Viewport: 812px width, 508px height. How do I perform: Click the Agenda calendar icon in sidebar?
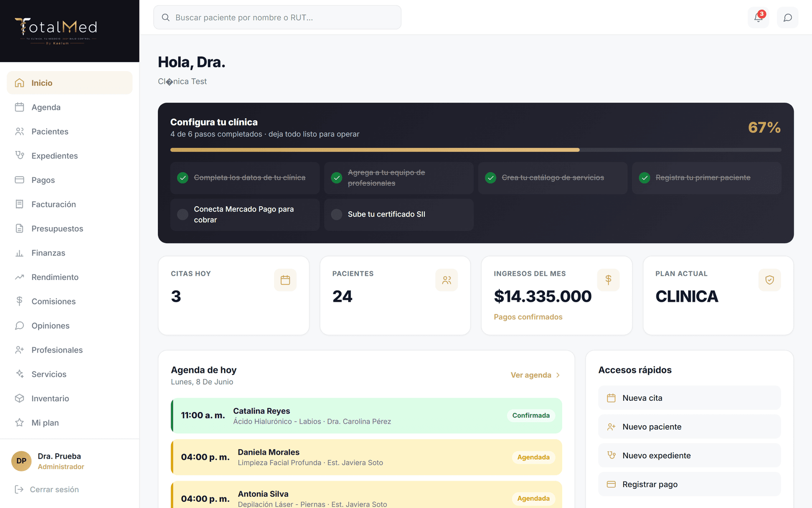(x=20, y=107)
